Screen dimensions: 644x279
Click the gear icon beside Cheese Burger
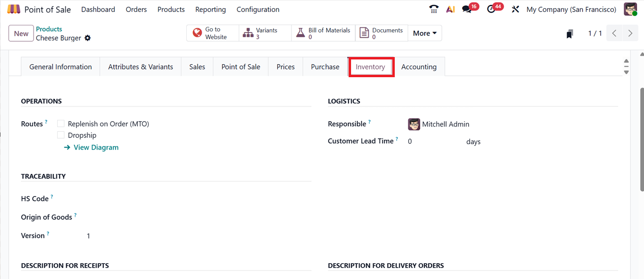coord(87,38)
